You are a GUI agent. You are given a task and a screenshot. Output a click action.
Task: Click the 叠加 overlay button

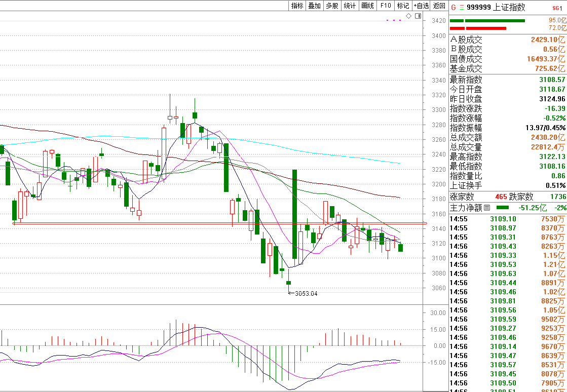pyautogui.click(x=314, y=6)
